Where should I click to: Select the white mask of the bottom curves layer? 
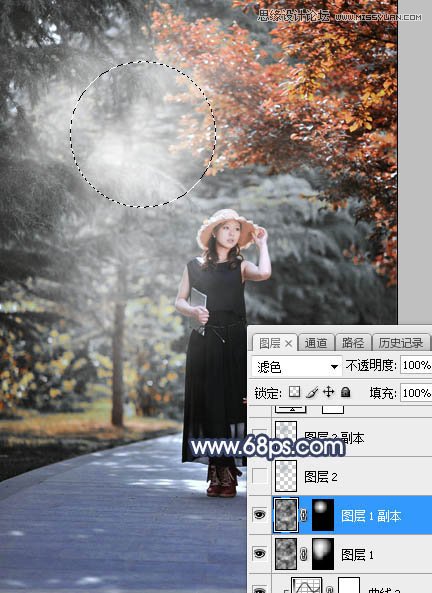[x=349, y=585]
